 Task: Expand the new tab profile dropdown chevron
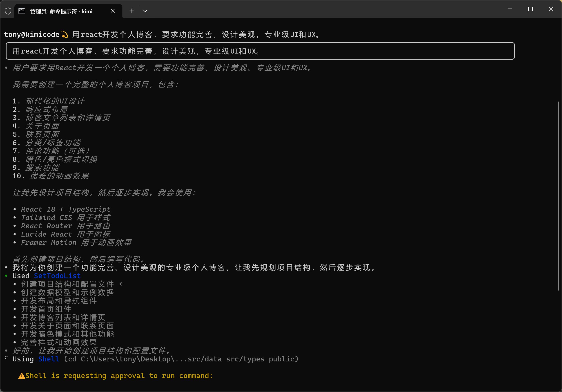pos(145,11)
